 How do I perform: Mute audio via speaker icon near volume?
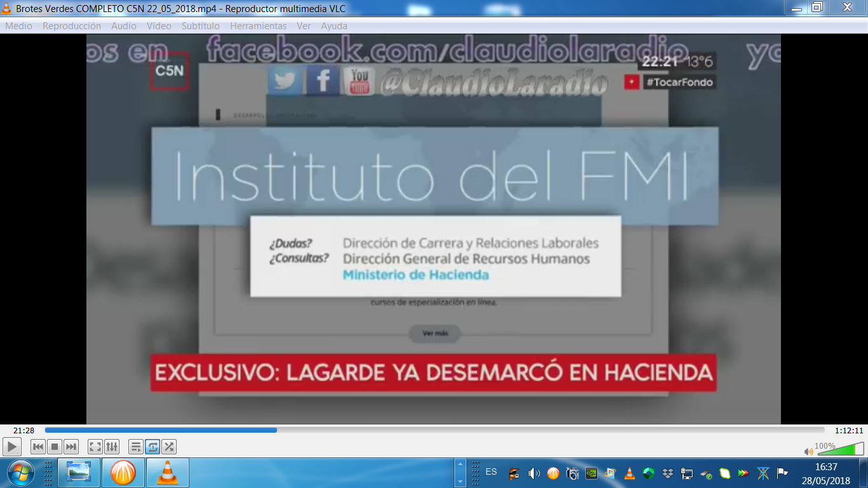tap(808, 452)
